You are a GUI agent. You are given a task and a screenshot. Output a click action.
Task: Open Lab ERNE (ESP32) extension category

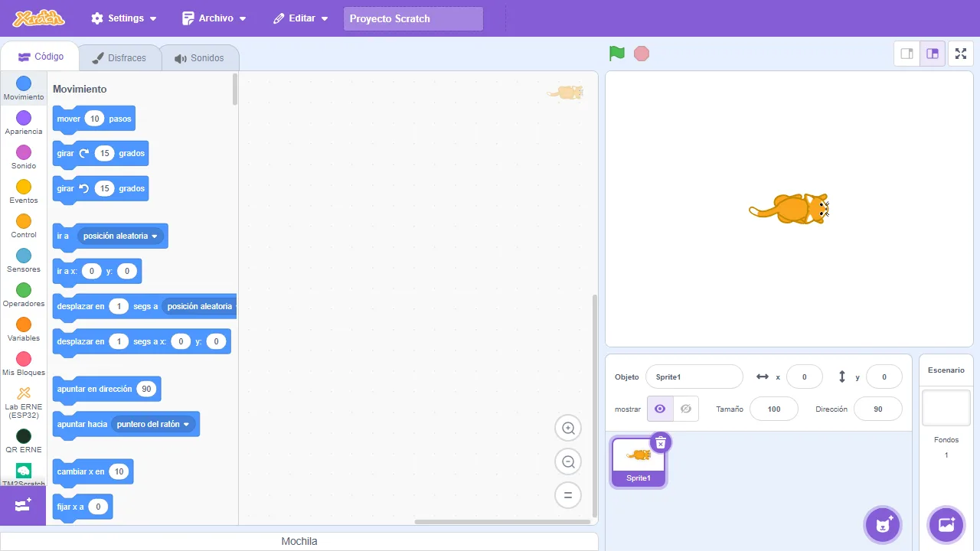pyautogui.click(x=24, y=403)
